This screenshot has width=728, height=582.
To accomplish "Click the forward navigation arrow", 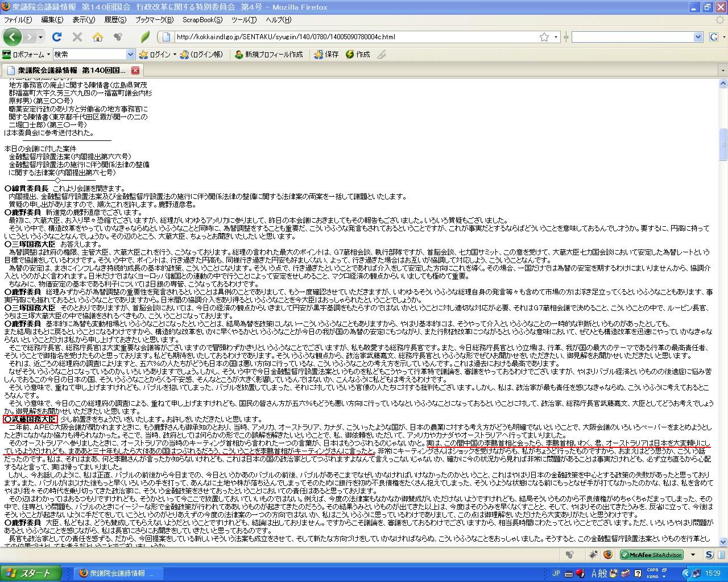I will coord(30,37).
